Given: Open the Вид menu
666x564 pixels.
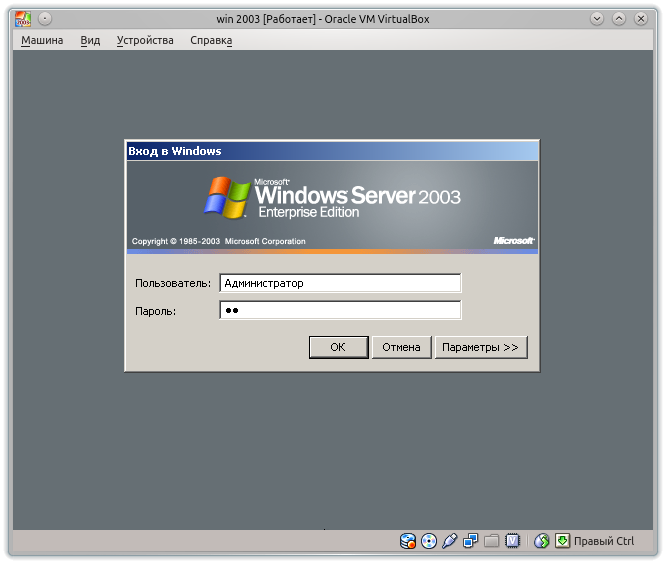Looking at the screenshot, I should pos(90,40).
